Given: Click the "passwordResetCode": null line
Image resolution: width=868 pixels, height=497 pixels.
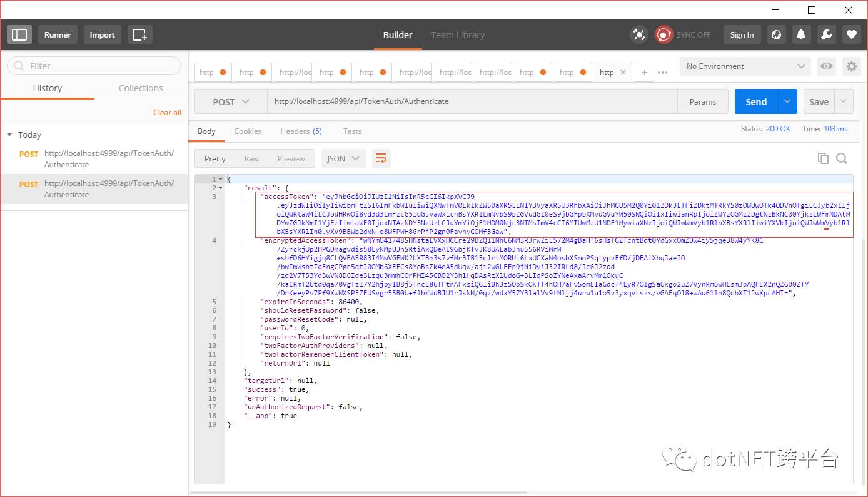Looking at the screenshot, I should (314, 319).
